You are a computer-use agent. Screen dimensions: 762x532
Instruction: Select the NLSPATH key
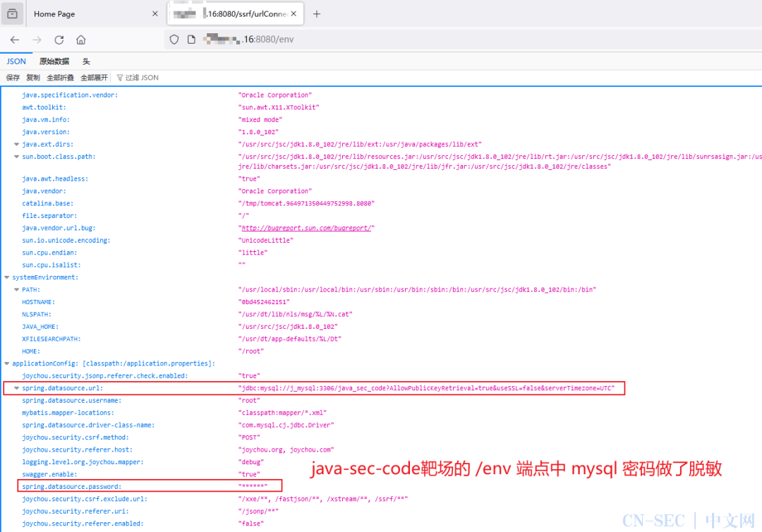(37, 315)
